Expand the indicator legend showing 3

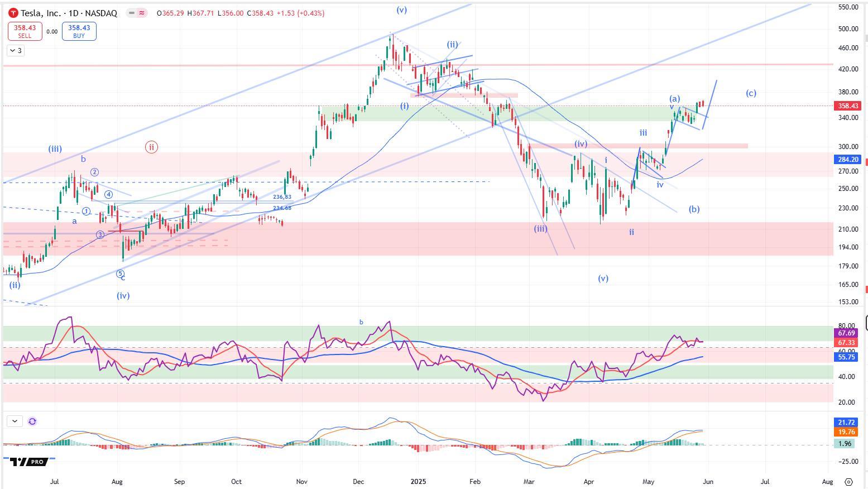pyautogui.click(x=16, y=51)
